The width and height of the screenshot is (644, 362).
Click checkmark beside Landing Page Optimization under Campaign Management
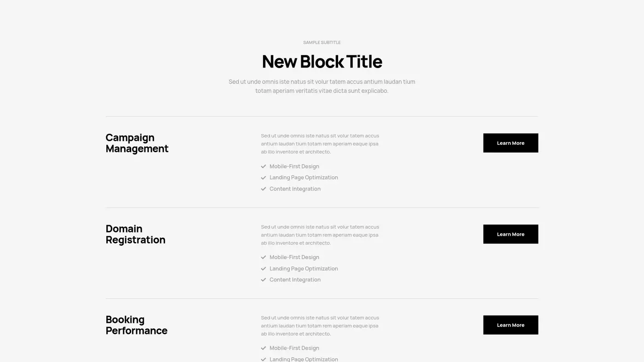[264, 178]
